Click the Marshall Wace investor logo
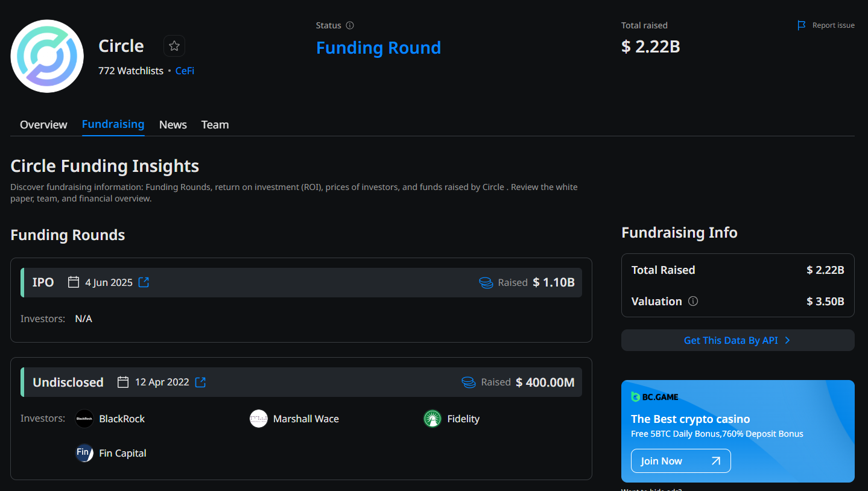This screenshot has height=491, width=868. click(x=258, y=418)
